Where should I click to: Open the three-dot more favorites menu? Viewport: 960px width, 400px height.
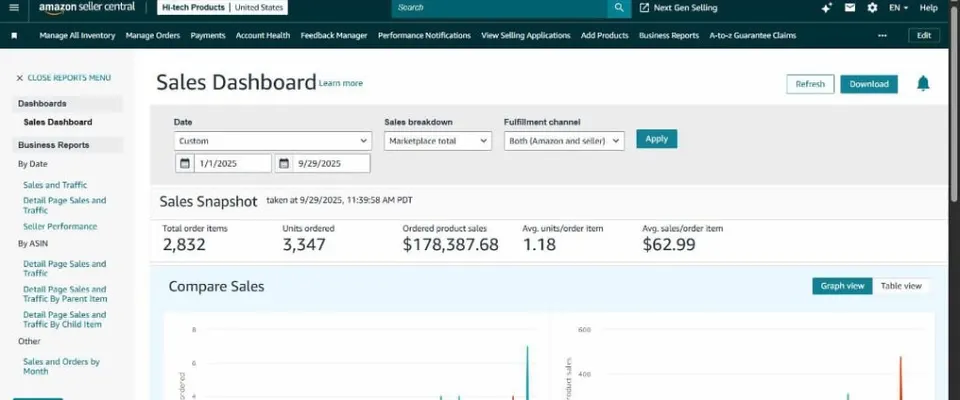tap(882, 36)
